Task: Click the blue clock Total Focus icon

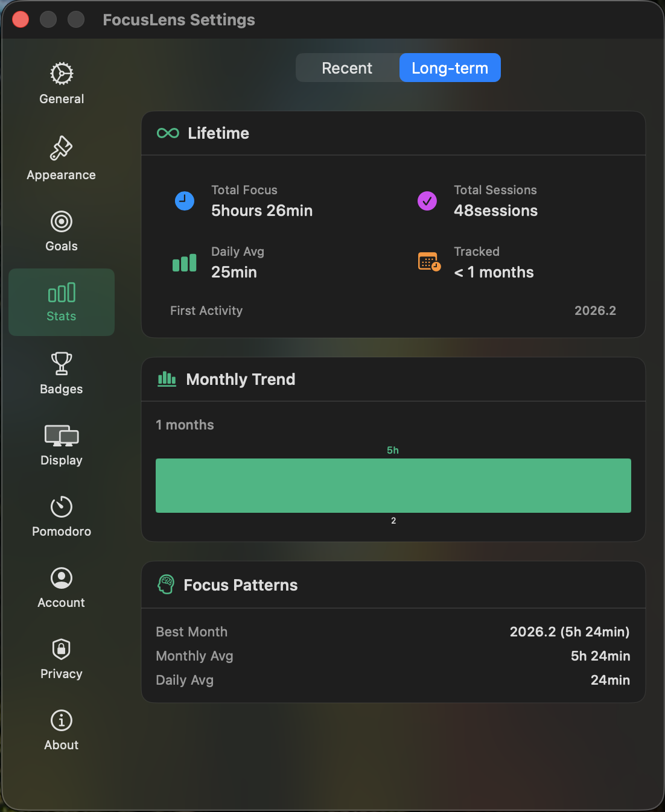Action: coord(185,201)
